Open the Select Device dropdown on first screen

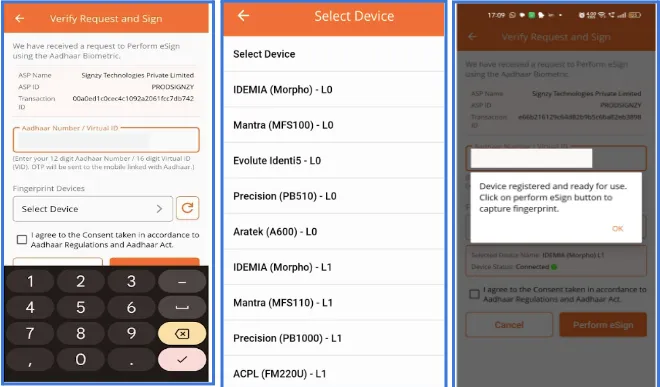93,209
